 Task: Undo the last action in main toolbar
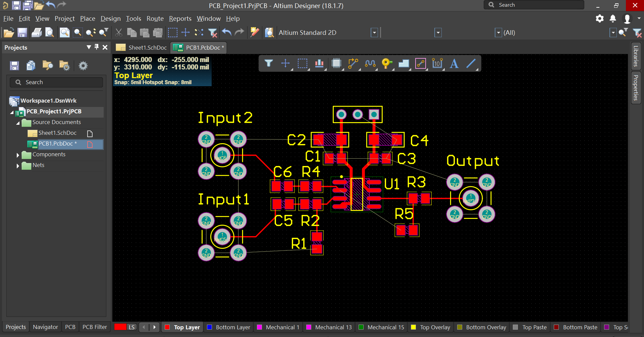pyautogui.click(x=227, y=33)
